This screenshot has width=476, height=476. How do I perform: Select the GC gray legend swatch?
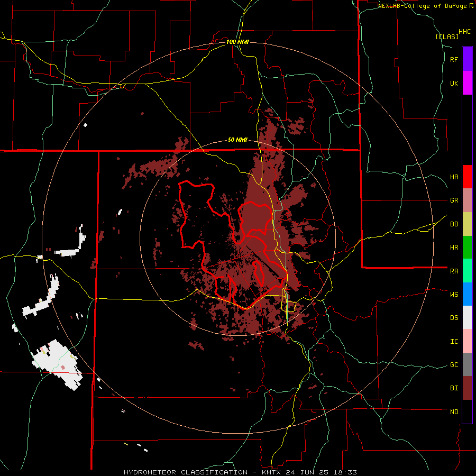pos(467,364)
